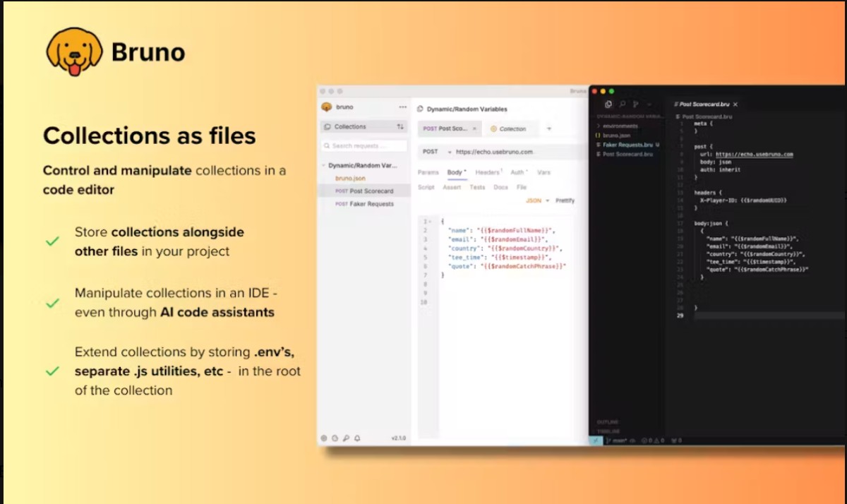Click the https://echo.usebruno.com link in VS Code editor

click(755, 154)
